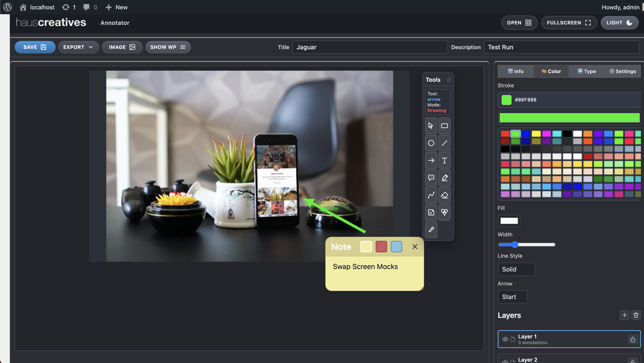Click the Annotator label

115,23
